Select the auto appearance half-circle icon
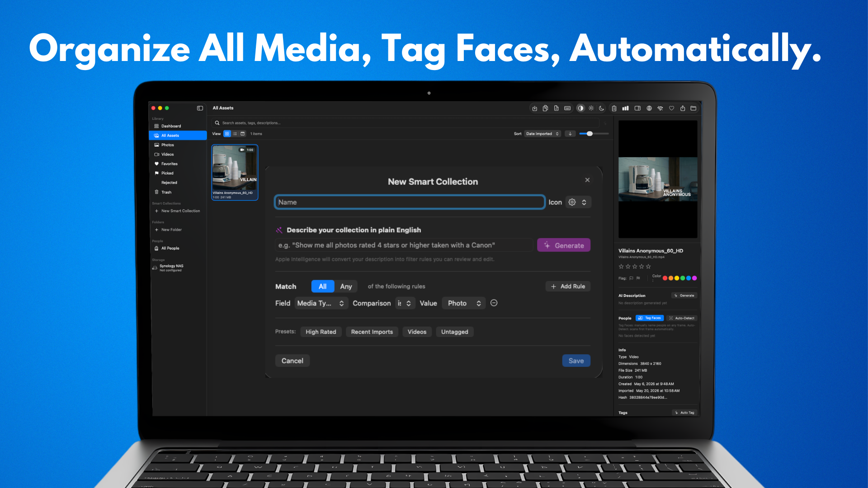868x488 pixels. coord(580,108)
